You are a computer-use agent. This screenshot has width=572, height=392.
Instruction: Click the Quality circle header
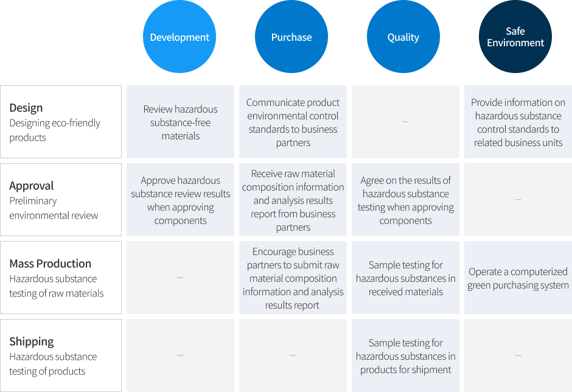point(403,37)
